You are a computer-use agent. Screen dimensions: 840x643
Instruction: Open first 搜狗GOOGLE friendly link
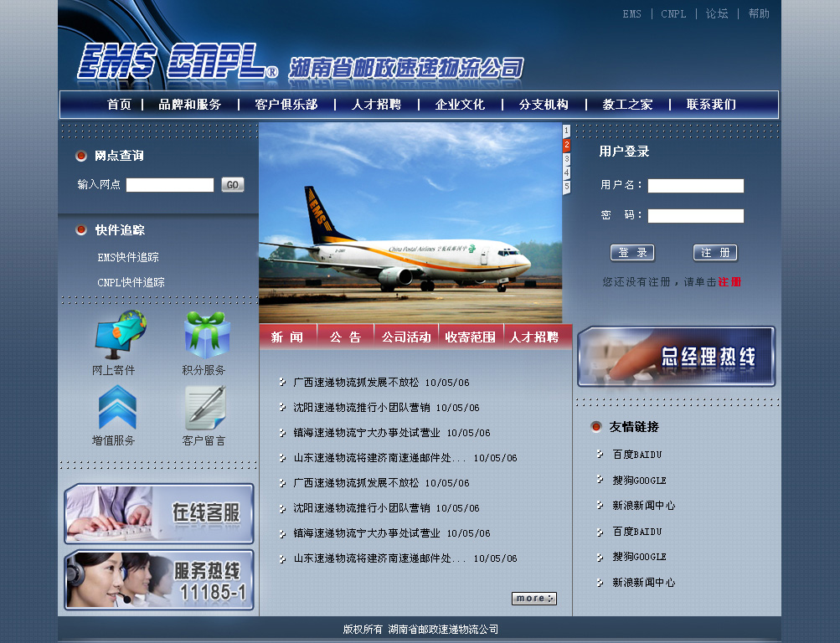[x=639, y=481]
